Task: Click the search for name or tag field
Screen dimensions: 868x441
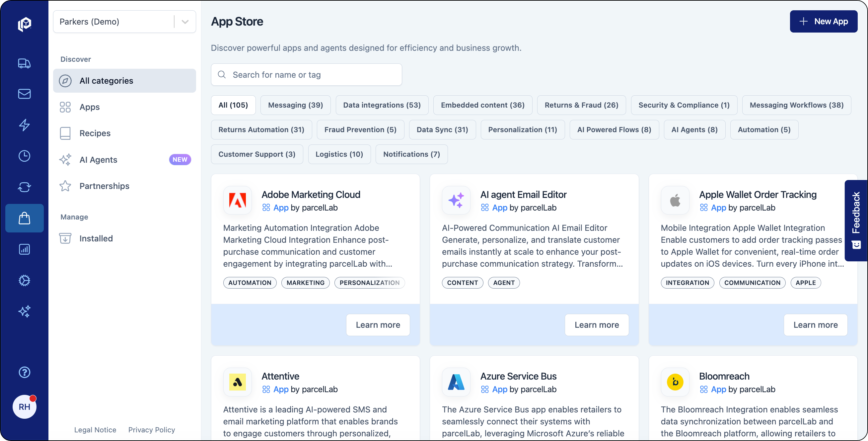Action: pyautogui.click(x=306, y=74)
